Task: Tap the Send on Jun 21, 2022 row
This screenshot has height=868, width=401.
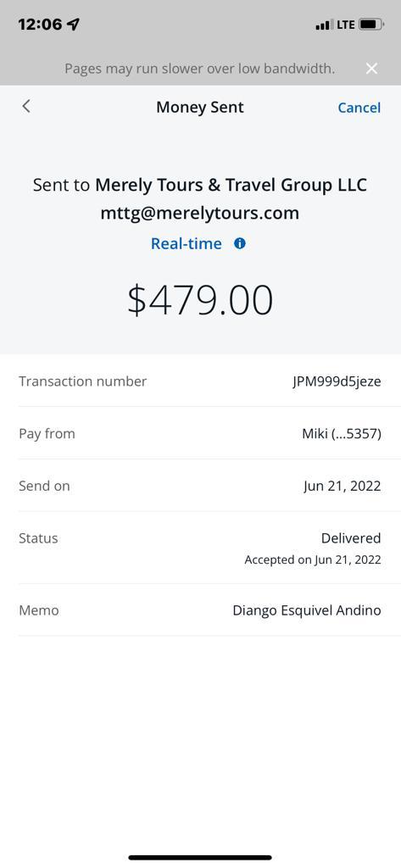Action: click(200, 486)
